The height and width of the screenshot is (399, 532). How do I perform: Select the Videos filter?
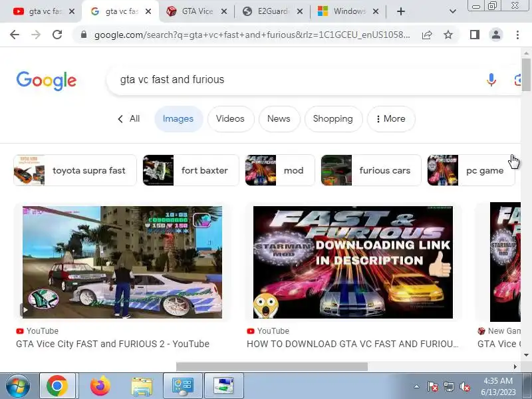tap(230, 119)
